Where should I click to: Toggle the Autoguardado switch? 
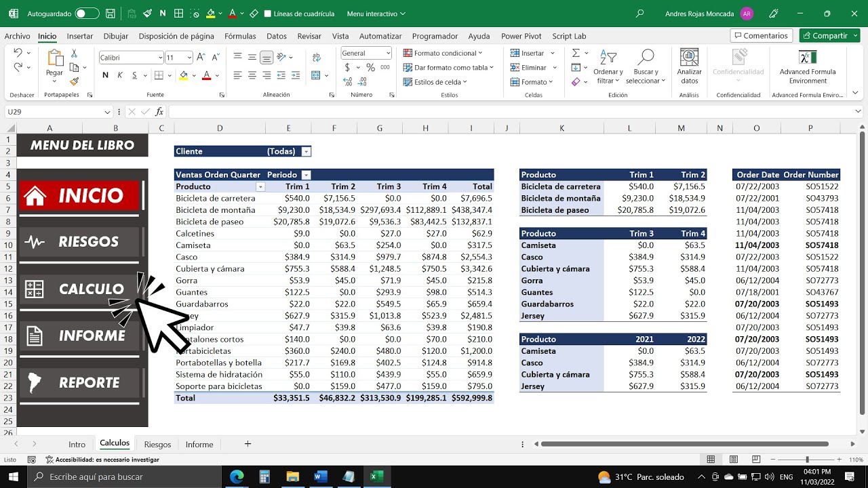[x=86, y=13]
